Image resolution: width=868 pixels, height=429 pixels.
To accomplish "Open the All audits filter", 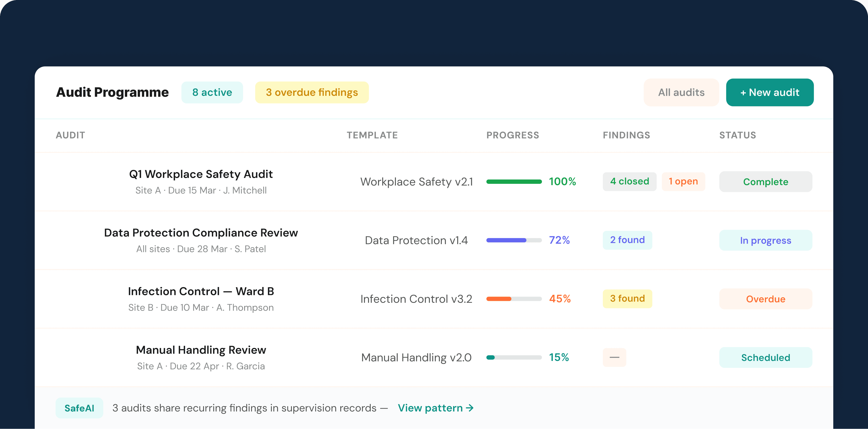I will pos(681,92).
